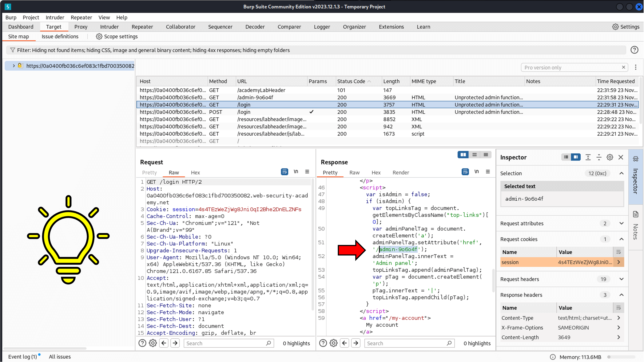Expand Request attributes section
The height and width of the screenshot is (362, 644).
pyautogui.click(x=621, y=223)
